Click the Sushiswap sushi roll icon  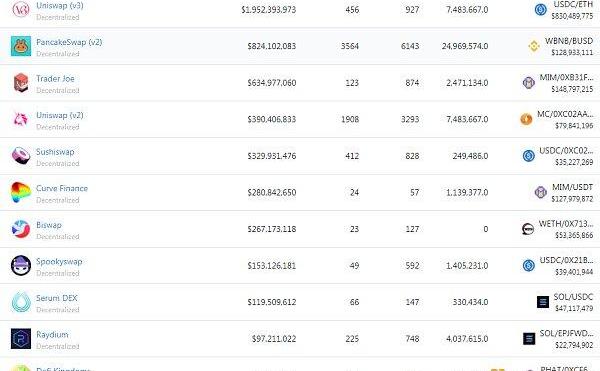[21, 156]
